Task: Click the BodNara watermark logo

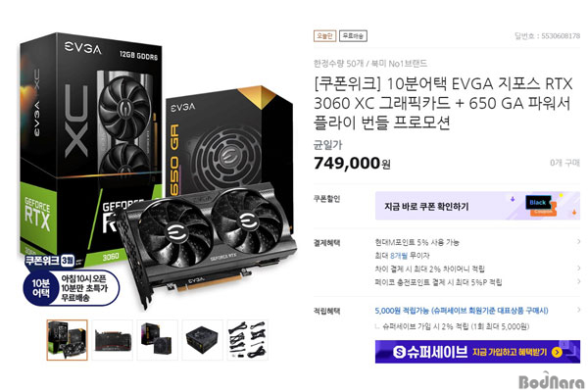Action: (x=552, y=381)
